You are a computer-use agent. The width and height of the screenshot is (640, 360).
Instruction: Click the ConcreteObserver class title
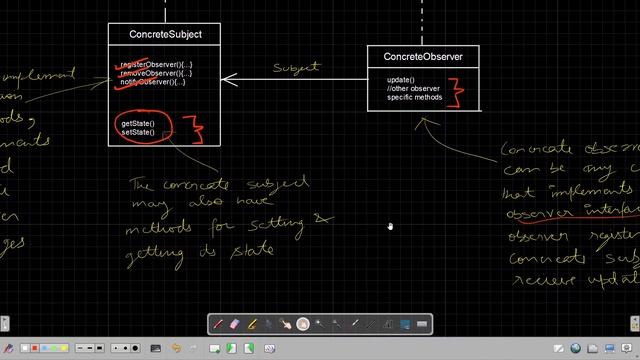pyautogui.click(x=423, y=57)
